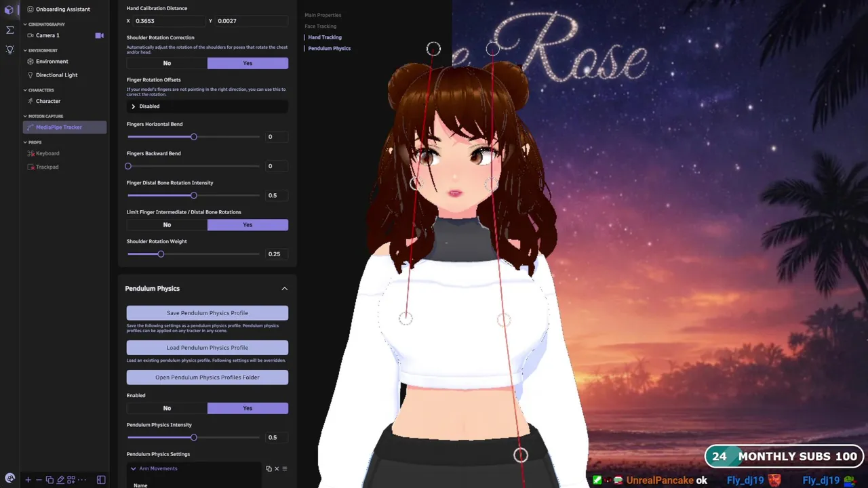Click the Directional Light bulb icon
Viewport: 868px width, 488px height.
click(x=31, y=75)
